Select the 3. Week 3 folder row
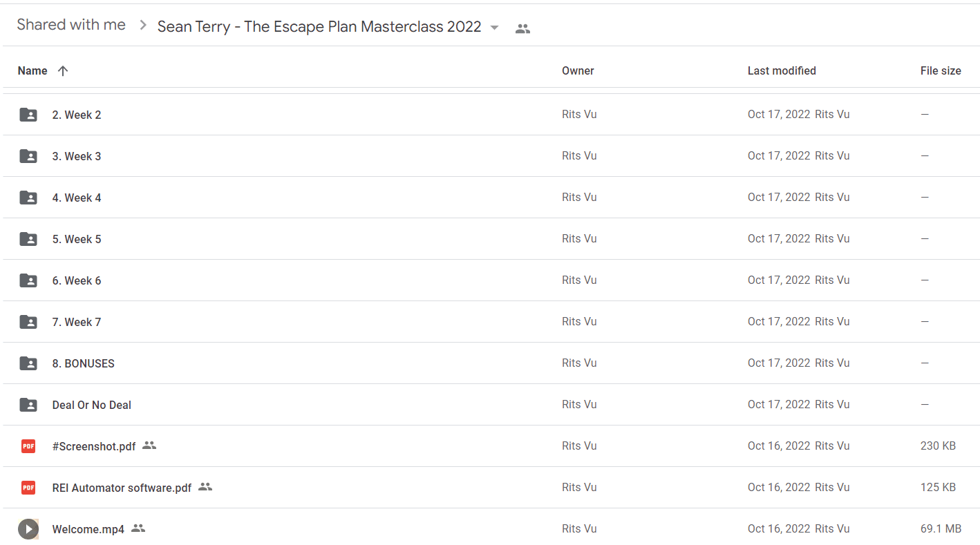980x545 pixels. tap(490, 156)
